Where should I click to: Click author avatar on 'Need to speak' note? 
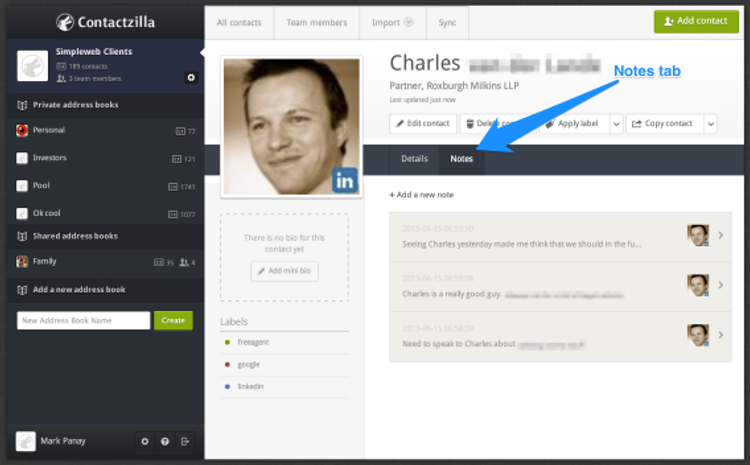tap(698, 335)
